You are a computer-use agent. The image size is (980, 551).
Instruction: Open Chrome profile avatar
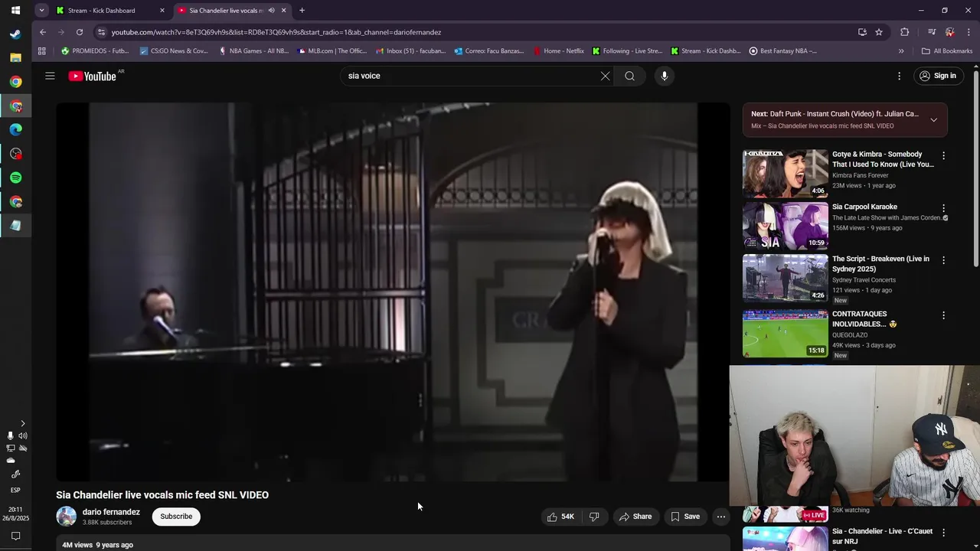pyautogui.click(x=950, y=32)
